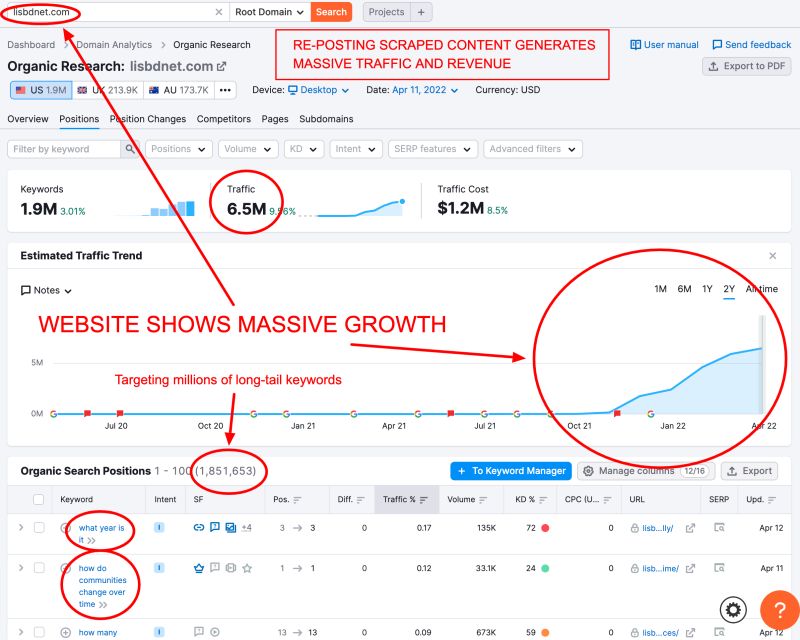Image resolution: width=800 pixels, height=640 pixels.
Task: Click the keyword filter search magnifier
Action: 130,149
